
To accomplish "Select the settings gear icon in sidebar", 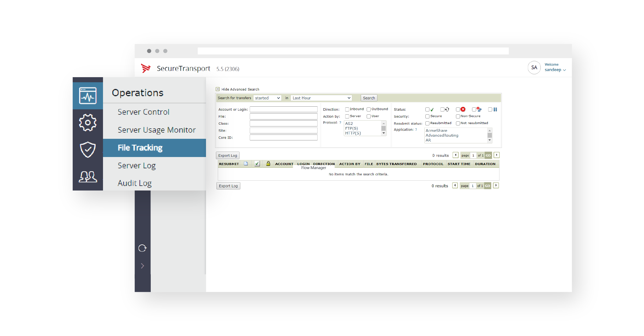I will click(88, 123).
